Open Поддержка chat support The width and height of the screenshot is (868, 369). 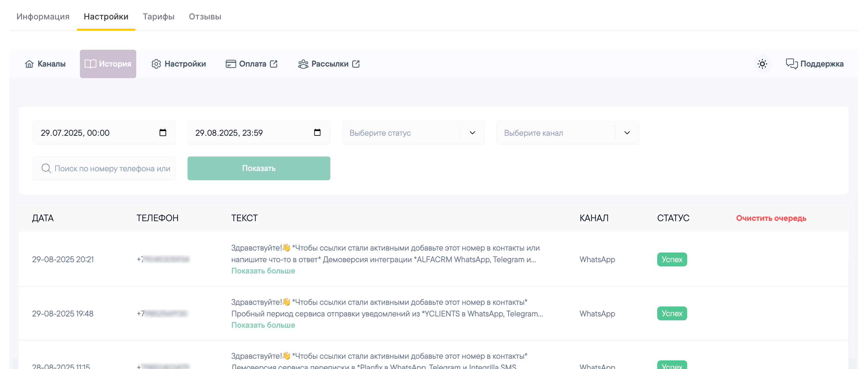814,64
